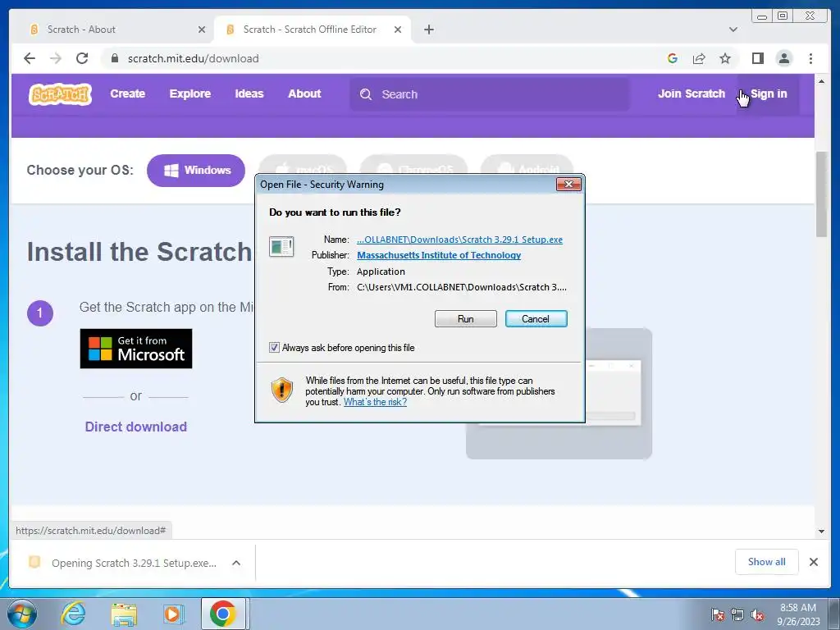Click Show all downloads button
The width and height of the screenshot is (840, 630).
pyautogui.click(x=767, y=562)
